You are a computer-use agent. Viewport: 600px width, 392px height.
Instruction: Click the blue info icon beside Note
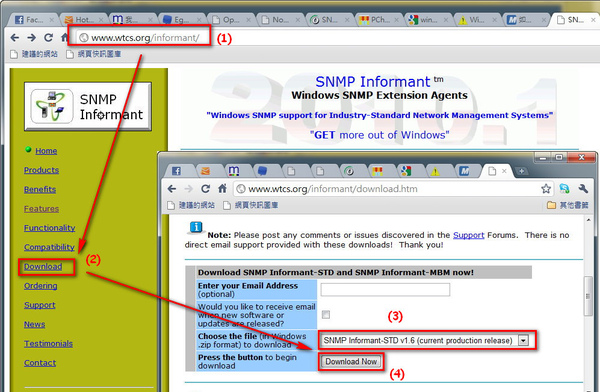196,227
